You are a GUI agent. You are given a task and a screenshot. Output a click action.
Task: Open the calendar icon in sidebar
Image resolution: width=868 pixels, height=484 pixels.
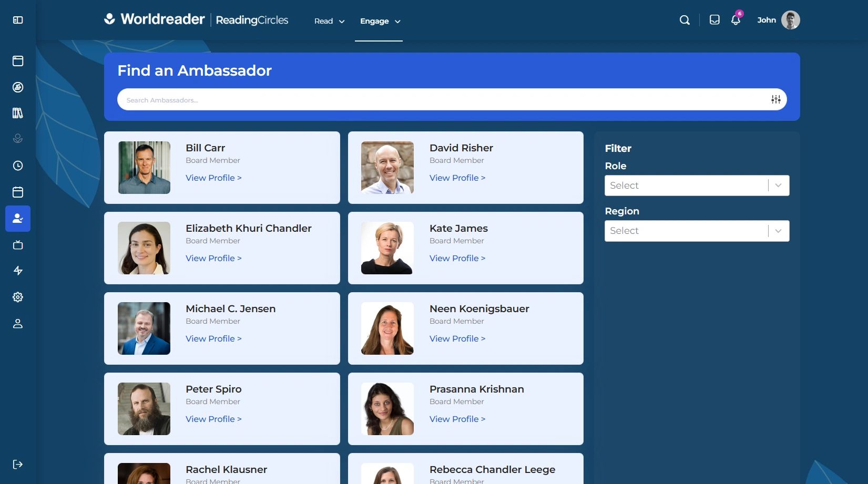point(18,192)
